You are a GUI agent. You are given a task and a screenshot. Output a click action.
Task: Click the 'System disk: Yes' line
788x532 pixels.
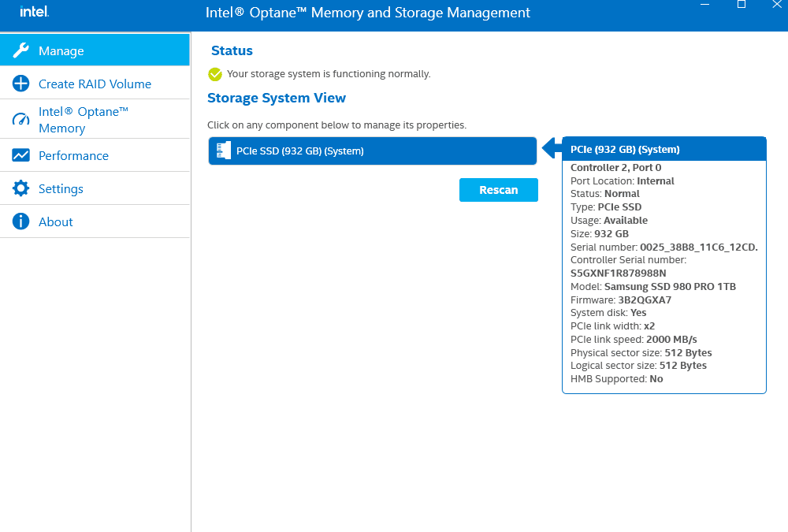(x=608, y=313)
